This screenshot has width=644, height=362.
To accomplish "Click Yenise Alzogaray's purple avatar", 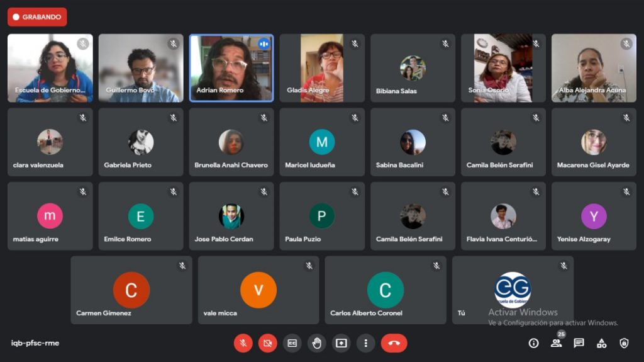I will click(594, 216).
